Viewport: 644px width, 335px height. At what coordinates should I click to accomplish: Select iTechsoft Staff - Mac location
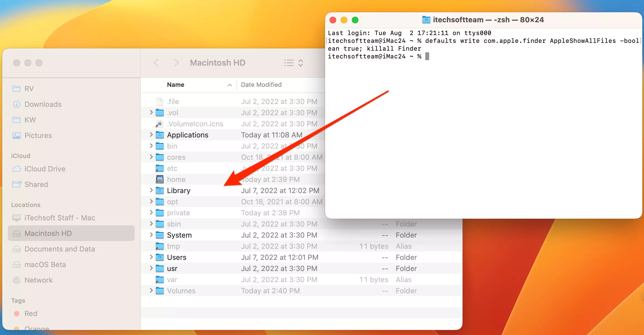click(54, 218)
